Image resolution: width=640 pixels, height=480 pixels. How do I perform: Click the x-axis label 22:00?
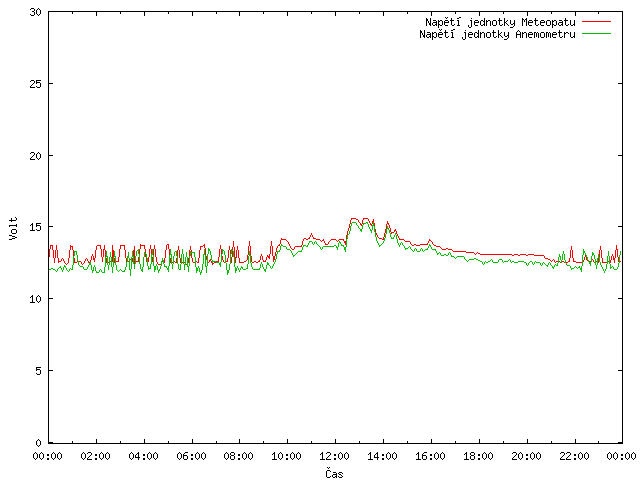[574, 456]
